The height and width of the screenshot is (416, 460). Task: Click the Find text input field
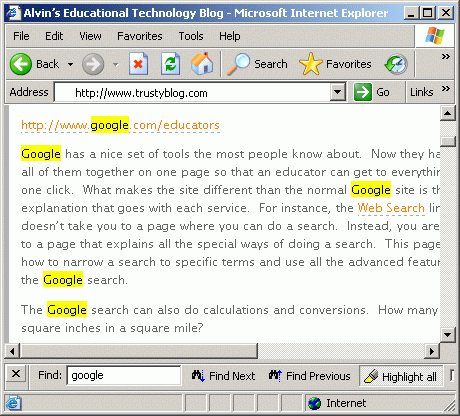tap(124, 375)
